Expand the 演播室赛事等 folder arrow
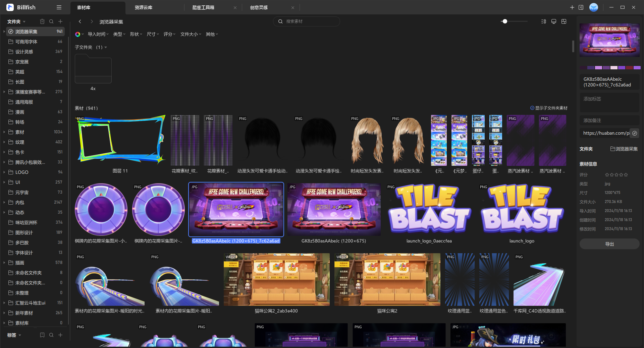The height and width of the screenshot is (348, 644). [x=4, y=92]
